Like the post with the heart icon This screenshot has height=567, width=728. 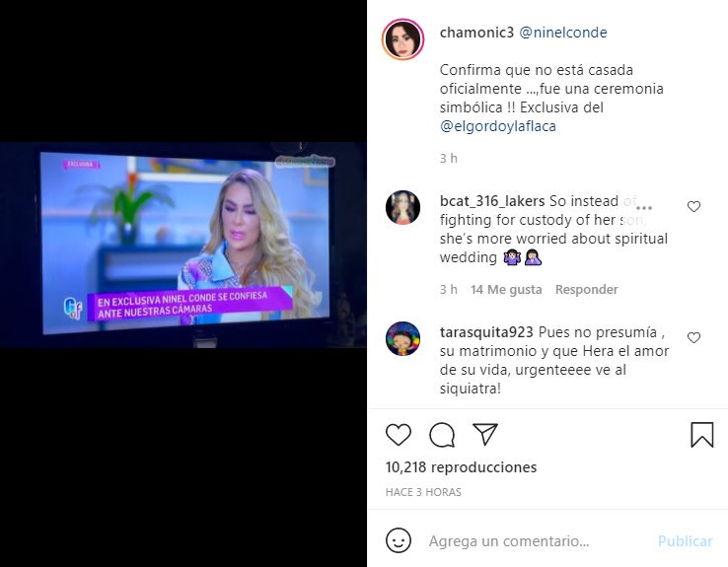[399, 435]
